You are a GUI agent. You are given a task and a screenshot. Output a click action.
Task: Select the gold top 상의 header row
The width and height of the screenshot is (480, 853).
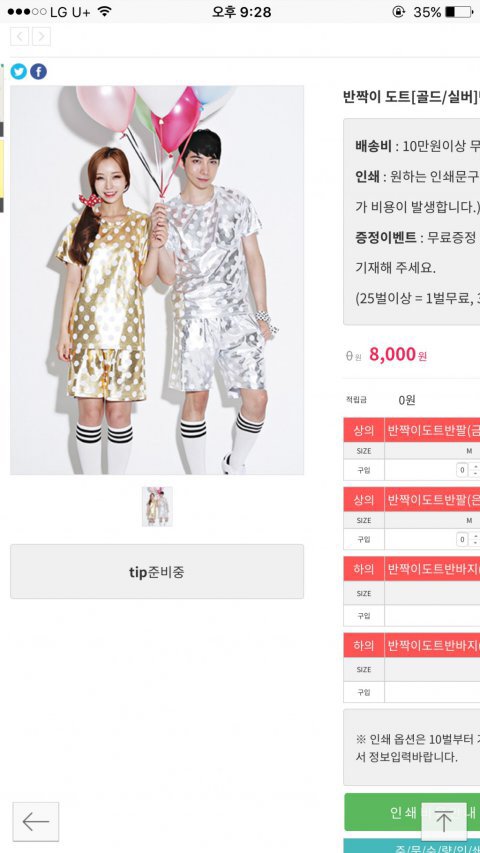[x=411, y=430]
